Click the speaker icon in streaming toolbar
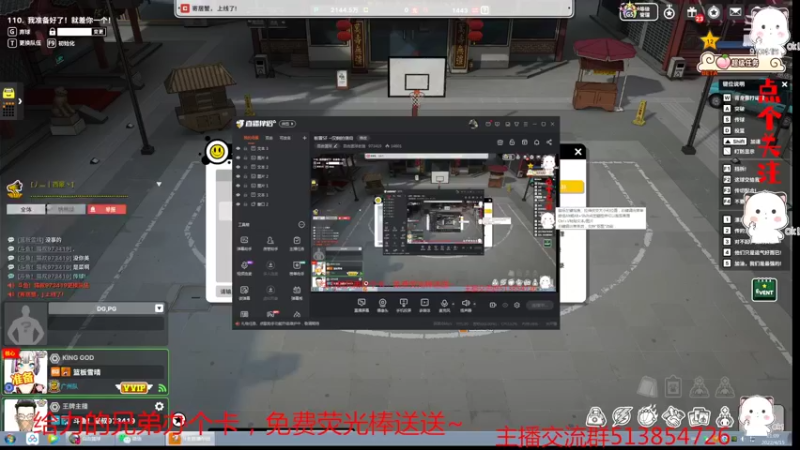 (465, 304)
